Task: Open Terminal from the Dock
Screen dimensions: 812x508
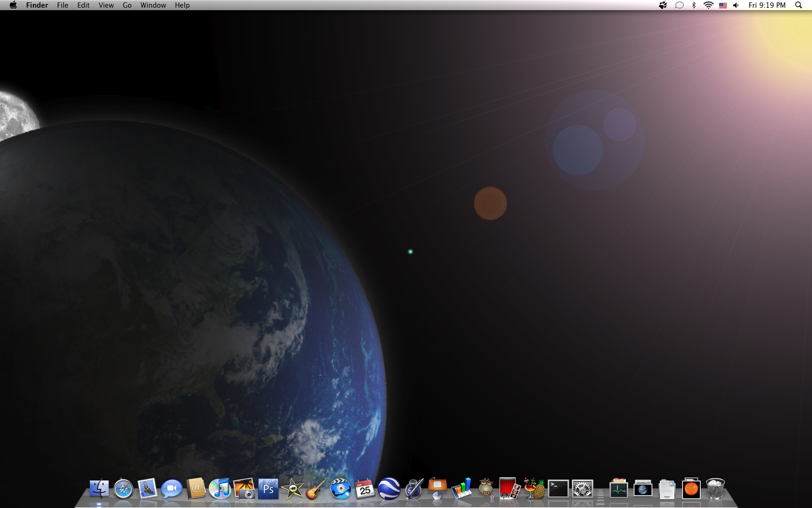Action: pyautogui.click(x=558, y=489)
